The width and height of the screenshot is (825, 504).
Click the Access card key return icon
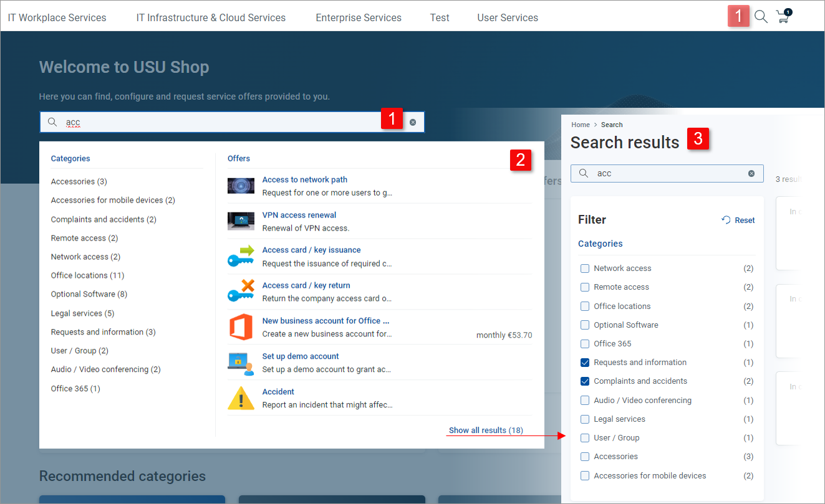[241, 292]
